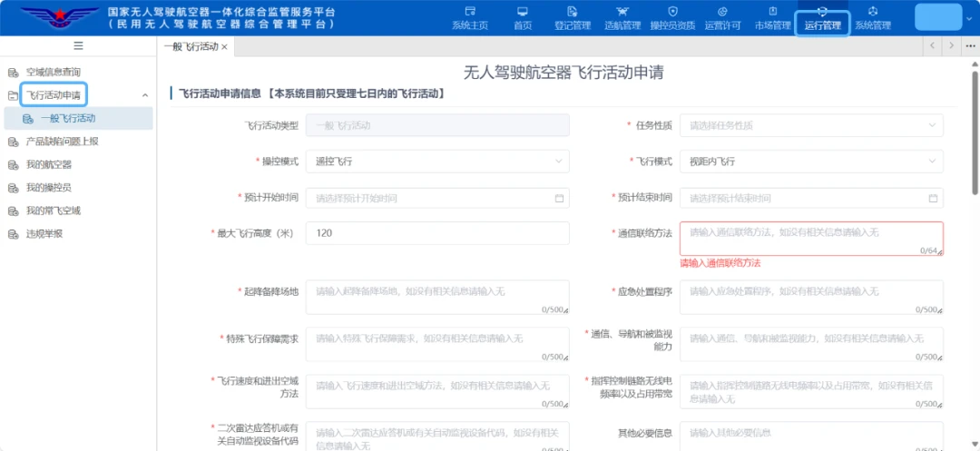Open 适航管理 module

[622, 18]
